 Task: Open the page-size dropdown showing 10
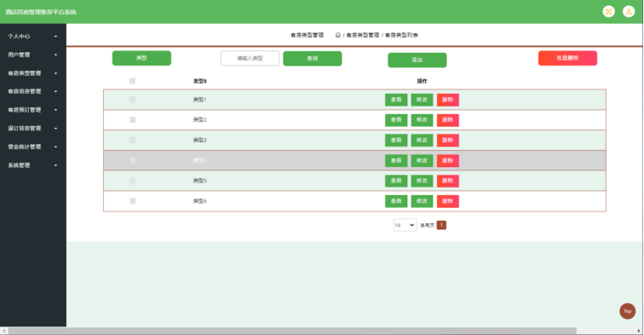click(405, 225)
